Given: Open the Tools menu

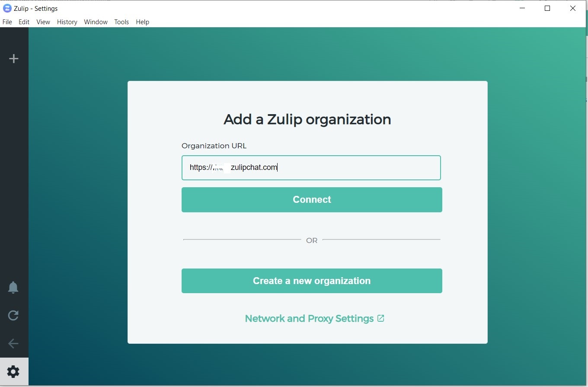Looking at the screenshot, I should (121, 22).
